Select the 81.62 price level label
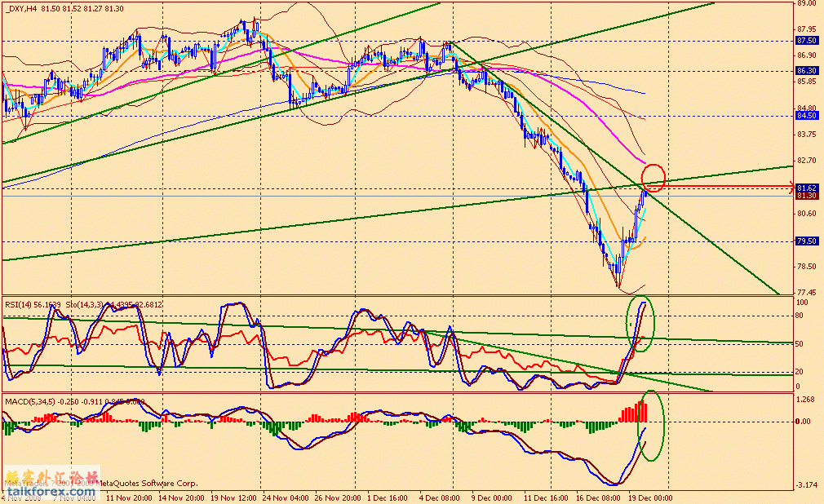The width and height of the screenshot is (824, 504). 807,188
